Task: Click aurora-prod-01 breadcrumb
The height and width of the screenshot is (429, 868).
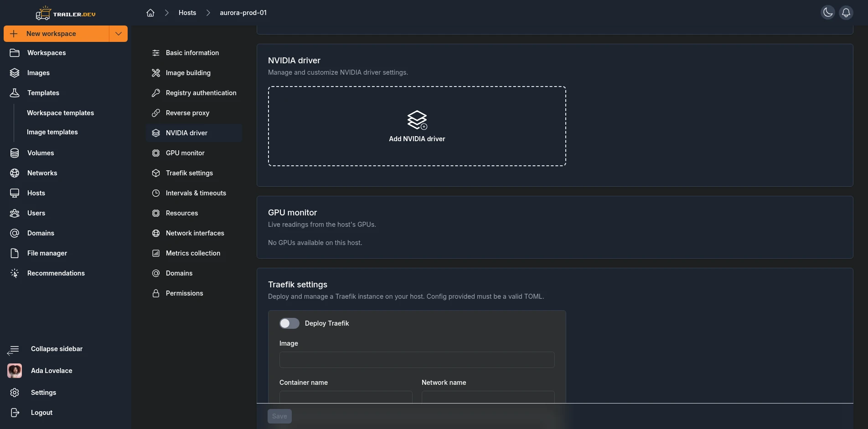Action: click(243, 13)
